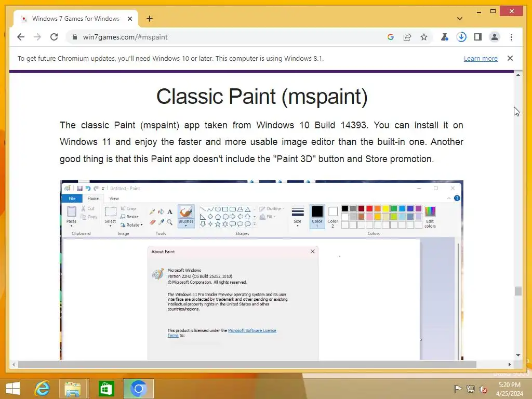Open a new browser tab
Screen dimensions: 532x399
[x=150, y=19]
